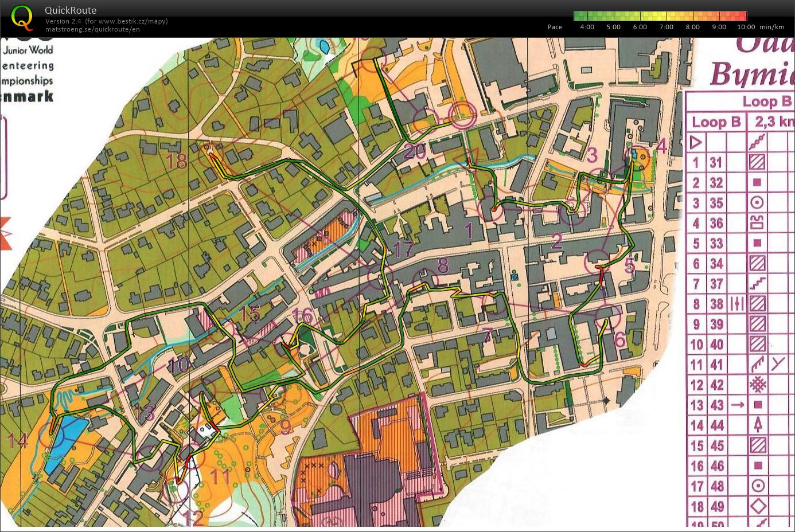795x532 pixels.
Task: Click the stairs symbol beside code 37
Action: point(757,283)
